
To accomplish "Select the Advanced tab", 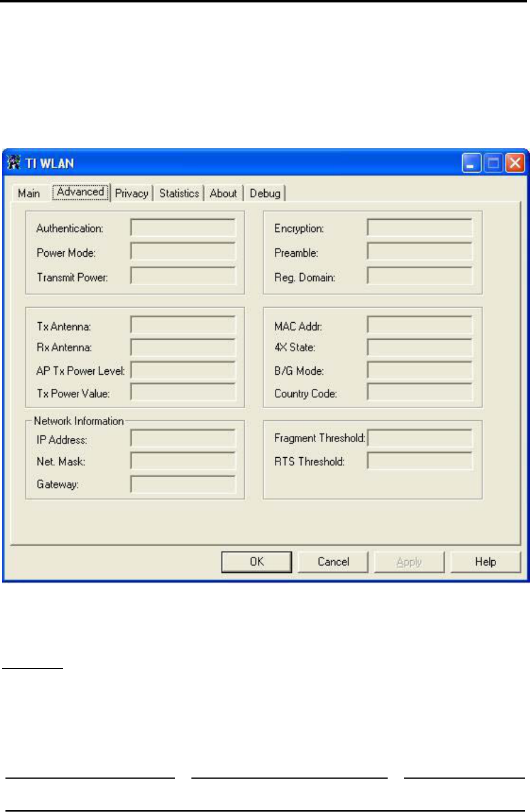I will pos(81,192).
